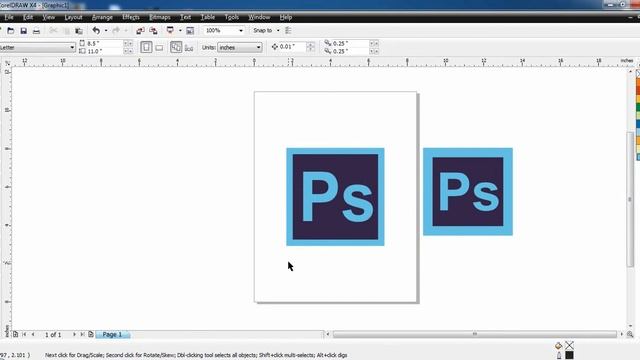Pick the dark blue swatch in the palette
Viewport: 640px width, 360px height.
(x=638, y=124)
